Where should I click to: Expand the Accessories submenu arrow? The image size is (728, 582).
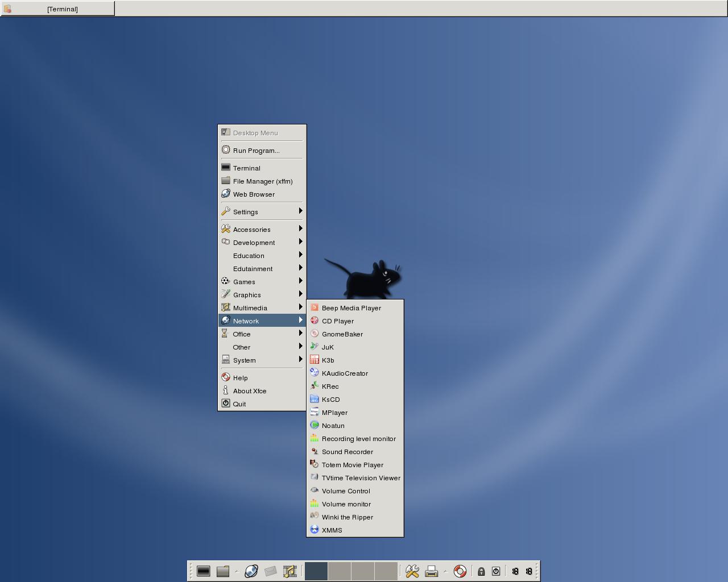[300, 228]
